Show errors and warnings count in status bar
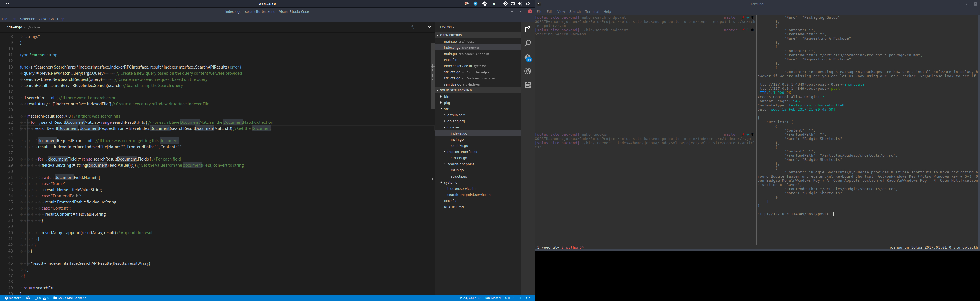This screenshot has width=980, height=301. 42,298
